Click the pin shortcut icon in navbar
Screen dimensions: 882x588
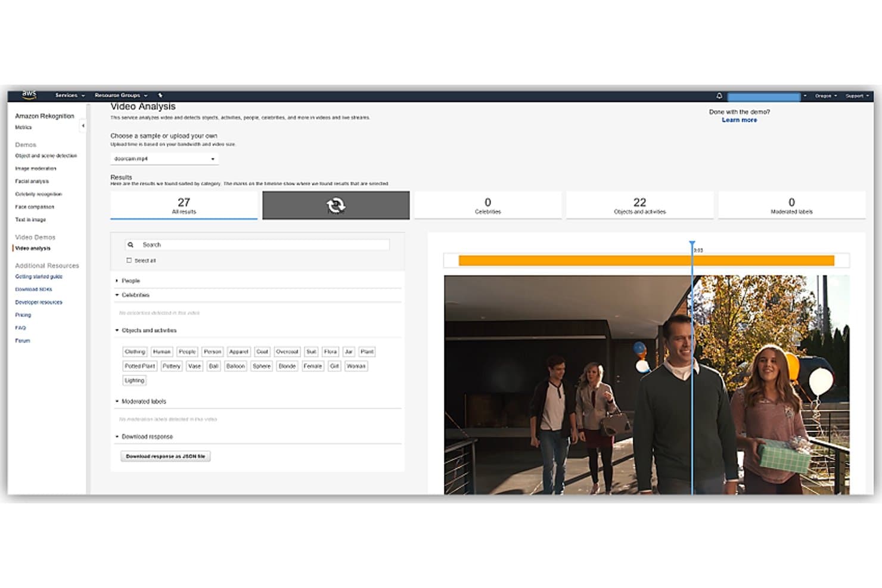(160, 95)
